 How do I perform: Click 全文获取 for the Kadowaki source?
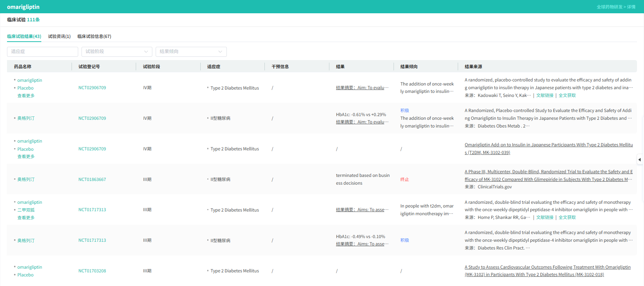point(567,95)
